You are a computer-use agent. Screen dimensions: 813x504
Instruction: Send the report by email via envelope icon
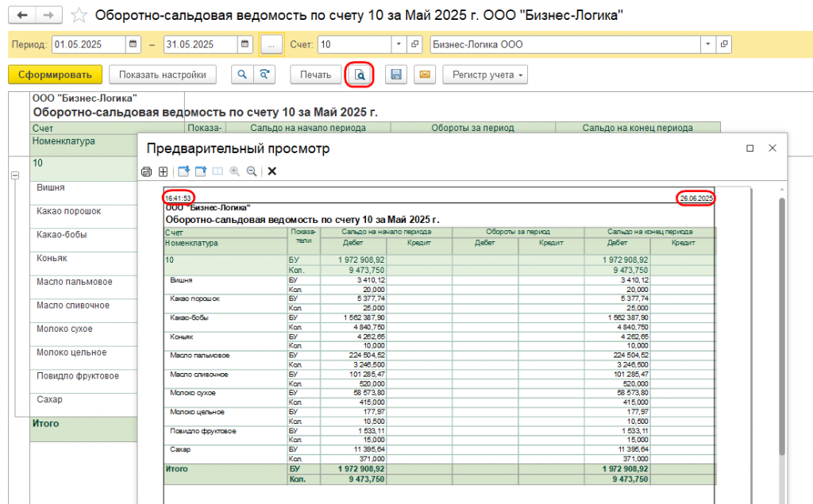point(425,75)
